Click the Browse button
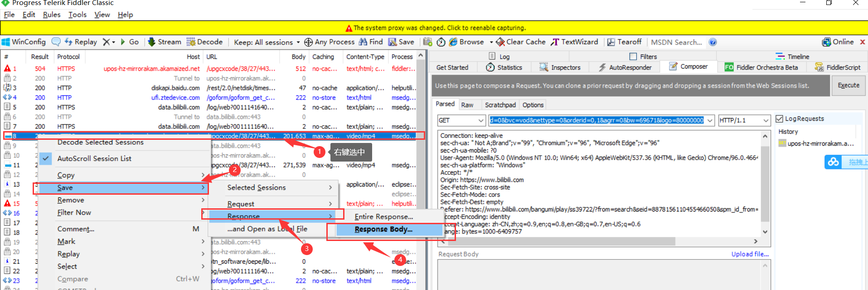Screen dimensions: 868x290 click(x=466, y=42)
